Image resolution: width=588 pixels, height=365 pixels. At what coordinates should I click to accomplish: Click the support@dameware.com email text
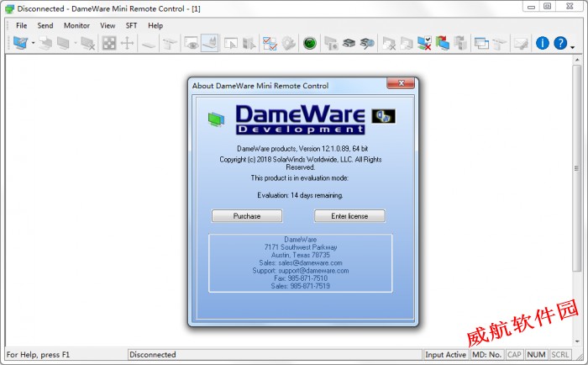(313, 270)
